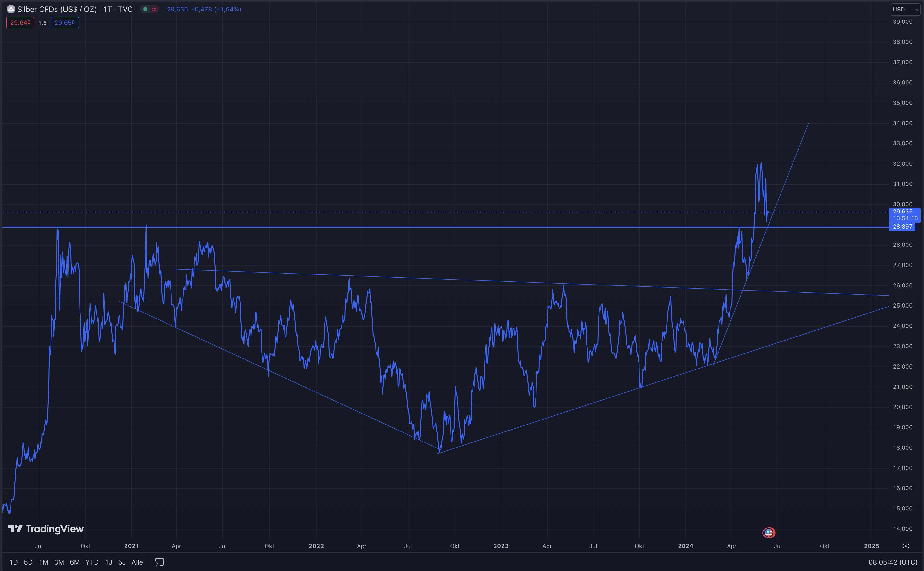Show Alle (all) data range
This screenshot has height=571, width=924.
click(x=137, y=562)
